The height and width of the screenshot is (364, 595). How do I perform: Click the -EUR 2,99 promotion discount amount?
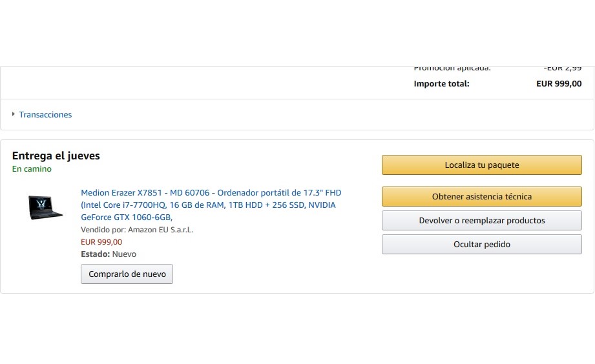pos(562,68)
